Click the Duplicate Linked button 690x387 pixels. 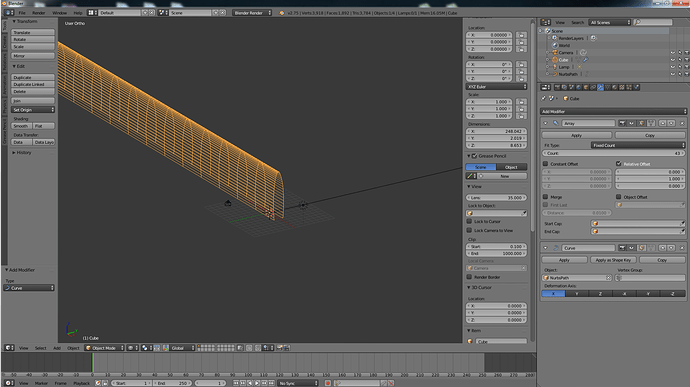coord(33,84)
